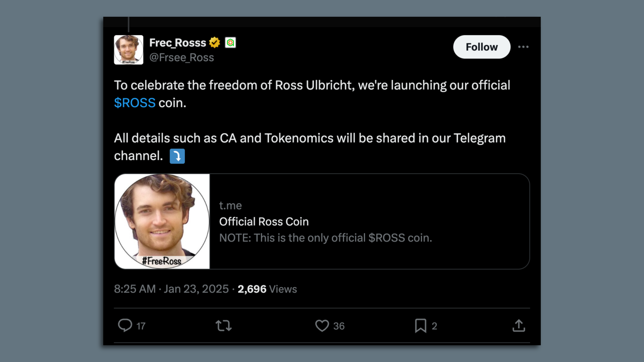Open the more options ellipsis menu
The width and height of the screenshot is (644, 362).
pos(524,47)
